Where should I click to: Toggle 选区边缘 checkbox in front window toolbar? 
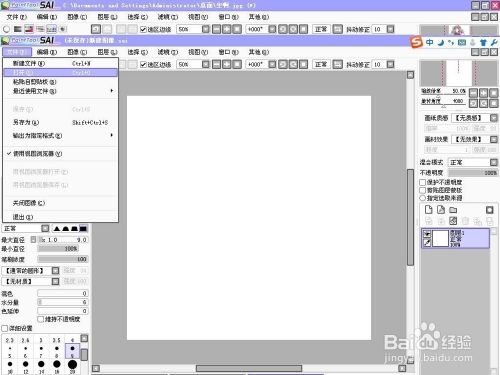point(143,64)
